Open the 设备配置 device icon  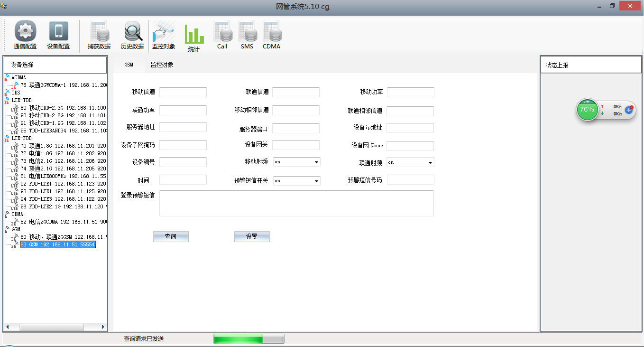[58, 32]
